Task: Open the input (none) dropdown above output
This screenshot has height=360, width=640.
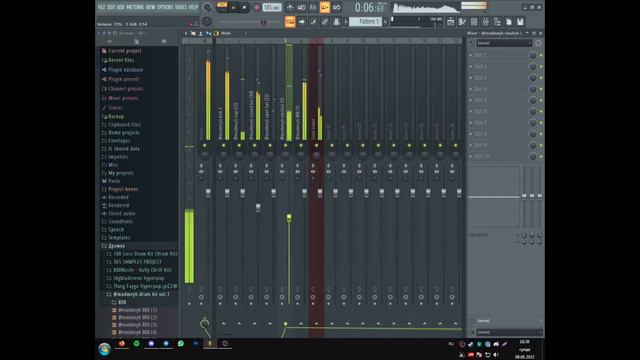Action: tap(509, 321)
